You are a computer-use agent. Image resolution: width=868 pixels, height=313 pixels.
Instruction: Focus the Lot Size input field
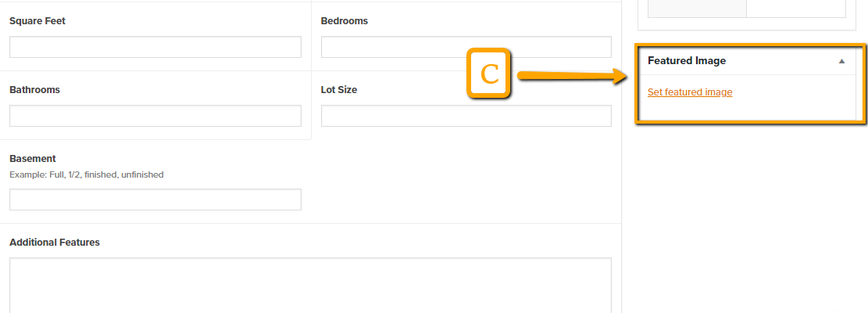pyautogui.click(x=466, y=116)
